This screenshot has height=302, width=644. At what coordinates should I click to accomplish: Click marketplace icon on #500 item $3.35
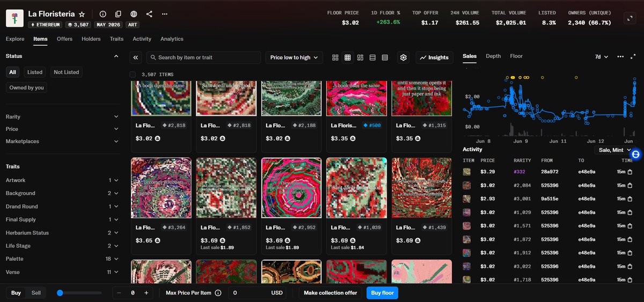[x=353, y=138]
